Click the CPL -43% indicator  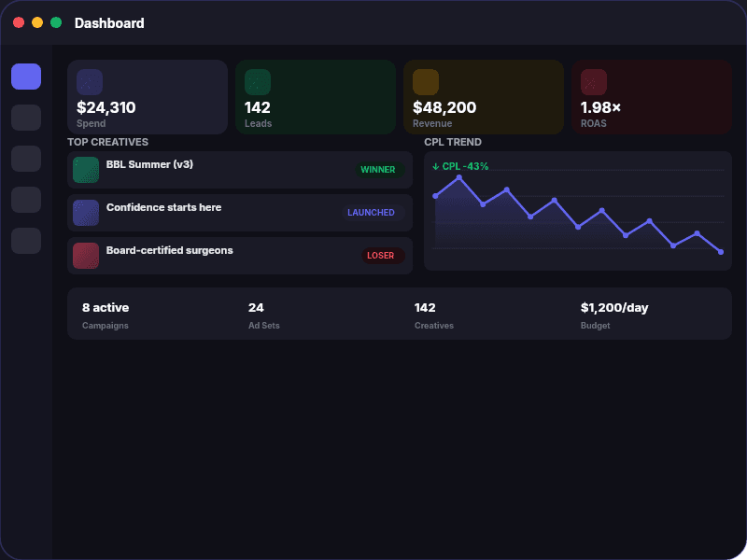[460, 166]
